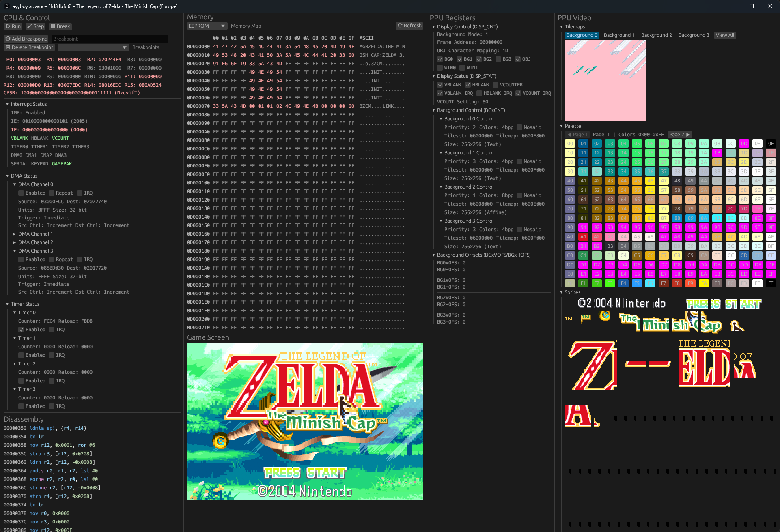Viewport: 780px width, 532px height.
Task: Toggle Timer 0 Enabled checkbox
Action: pos(21,330)
